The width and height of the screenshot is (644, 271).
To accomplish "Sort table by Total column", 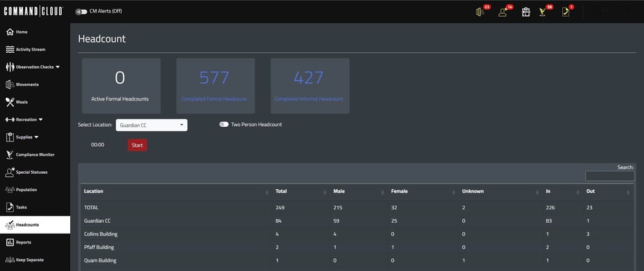I will pyautogui.click(x=301, y=191).
